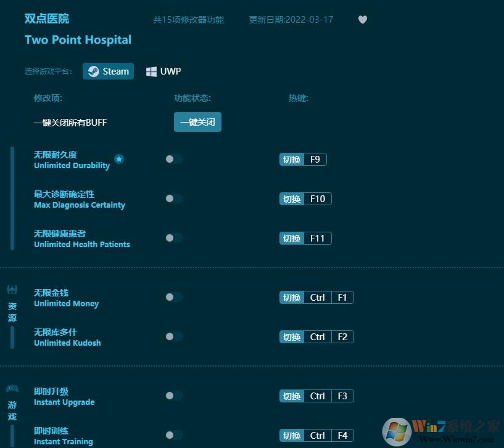
Task: Click 切换 button for F11 hotkey
Action: [292, 238]
